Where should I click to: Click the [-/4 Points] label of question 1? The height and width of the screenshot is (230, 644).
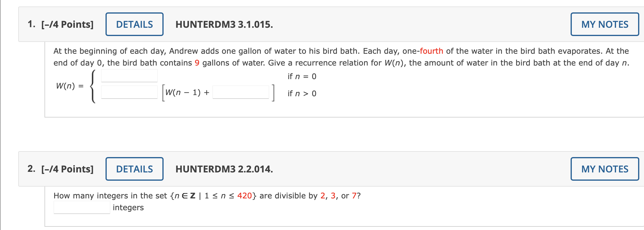tap(67, 24)
